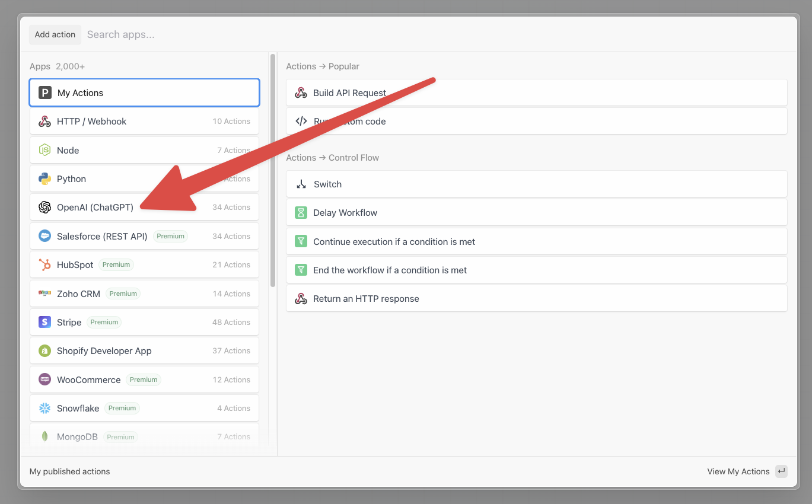Click the Python label text
The height and width of the screenshot is (504, 812).
click(x=71, y=179)
